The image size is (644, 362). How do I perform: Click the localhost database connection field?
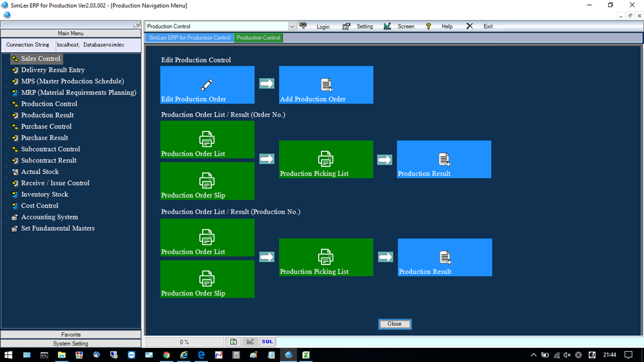click(97, 44)
